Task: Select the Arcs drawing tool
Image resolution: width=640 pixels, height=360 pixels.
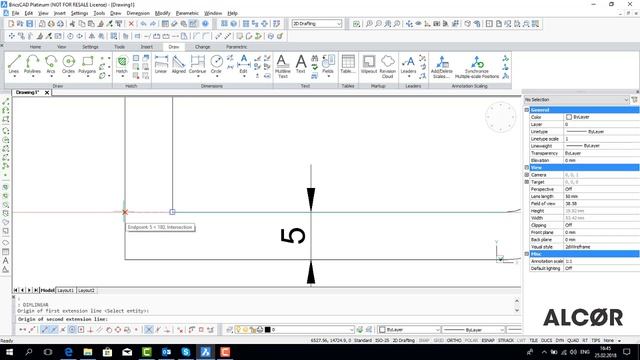Action: point(51,64)
